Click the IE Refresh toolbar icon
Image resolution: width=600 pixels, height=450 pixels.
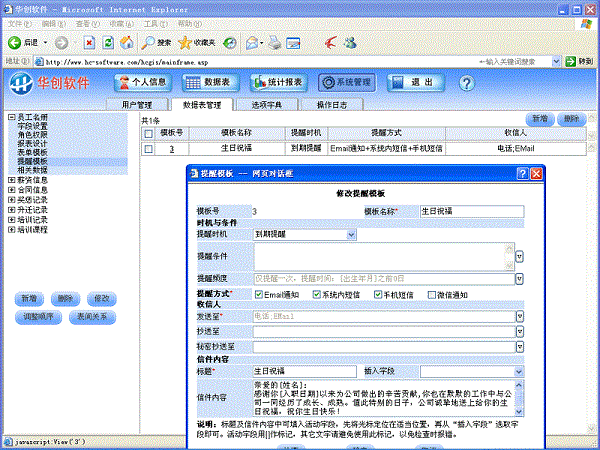pyautogui.click(x=109, y=43)
